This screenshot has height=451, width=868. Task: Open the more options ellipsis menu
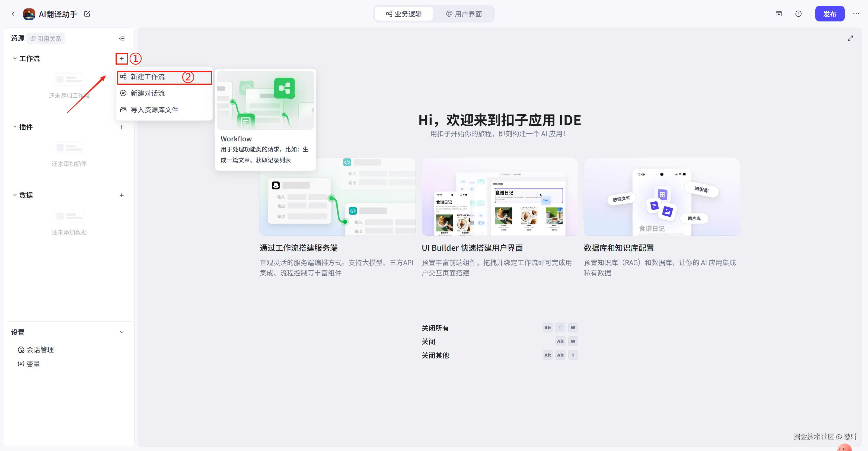(x=856, y=14)
